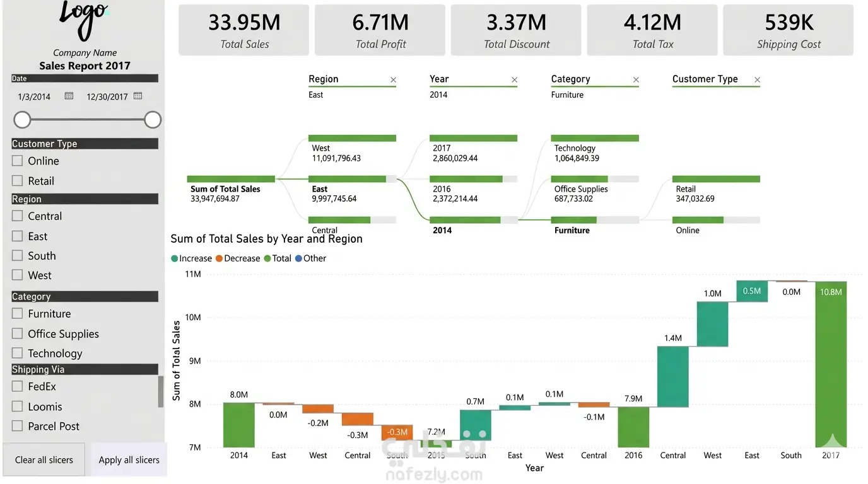Click the Shipping Via list scrollbar
868x484 pixels.
pyautogui.click(x=161, y=391)
